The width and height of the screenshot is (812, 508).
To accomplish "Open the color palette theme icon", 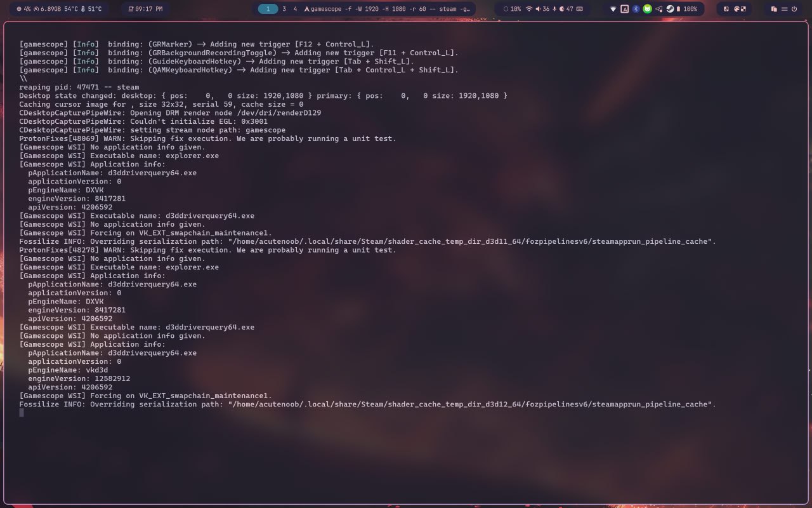I will click(x=738, y=9).
